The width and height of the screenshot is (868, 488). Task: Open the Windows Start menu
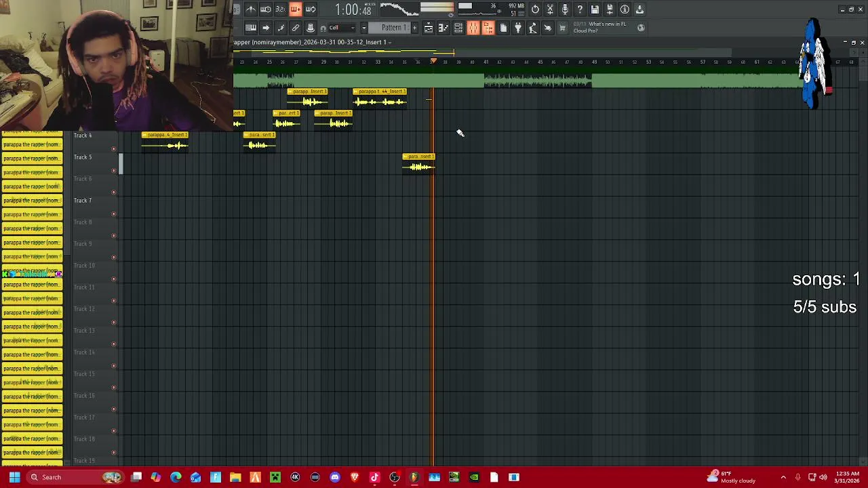tap(14, 477)
